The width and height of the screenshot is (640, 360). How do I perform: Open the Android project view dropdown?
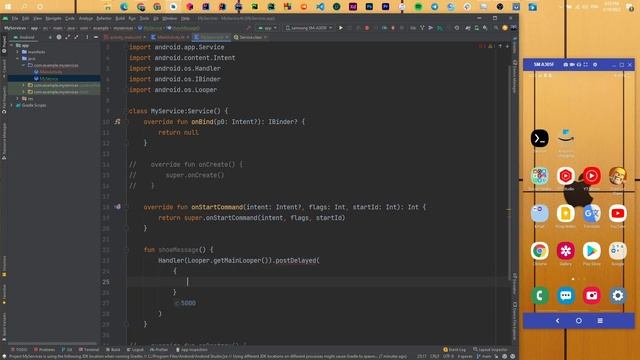coord(25,37)
